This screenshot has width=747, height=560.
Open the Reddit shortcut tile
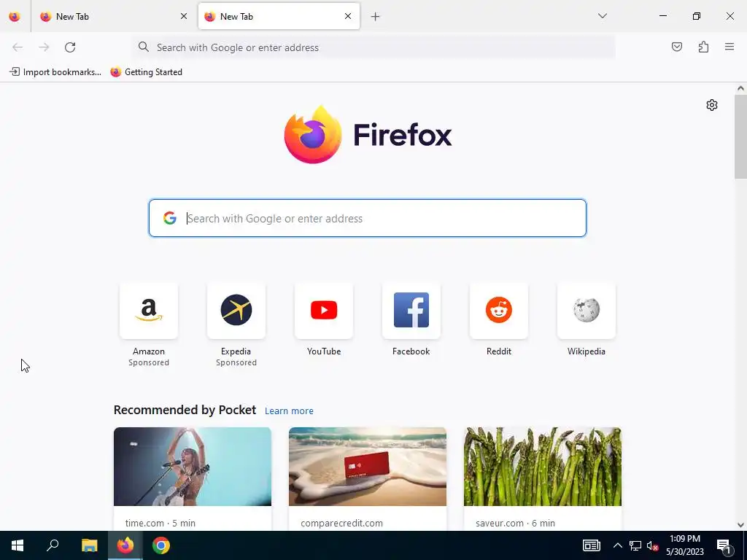499,310
